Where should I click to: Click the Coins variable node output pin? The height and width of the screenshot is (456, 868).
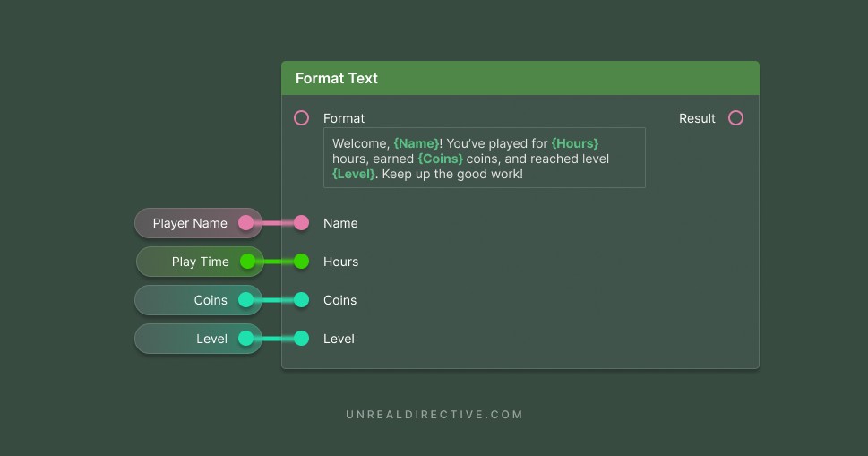click(x=246, y=300)
